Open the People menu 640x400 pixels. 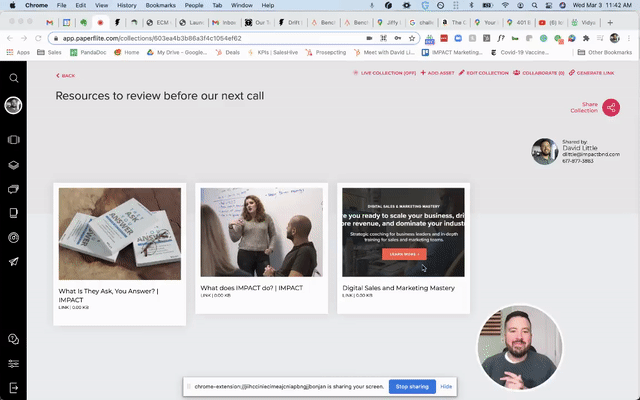(x=194, y=5)
